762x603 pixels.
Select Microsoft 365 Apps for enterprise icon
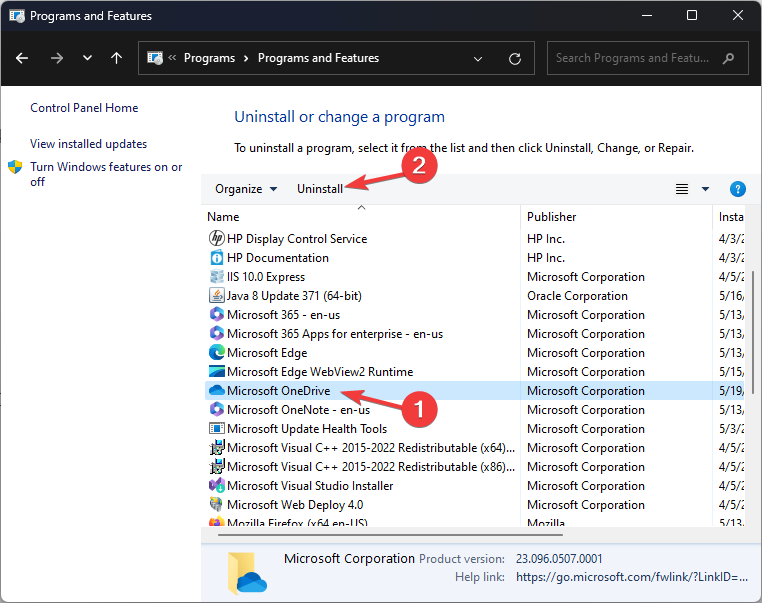[216, 333]
